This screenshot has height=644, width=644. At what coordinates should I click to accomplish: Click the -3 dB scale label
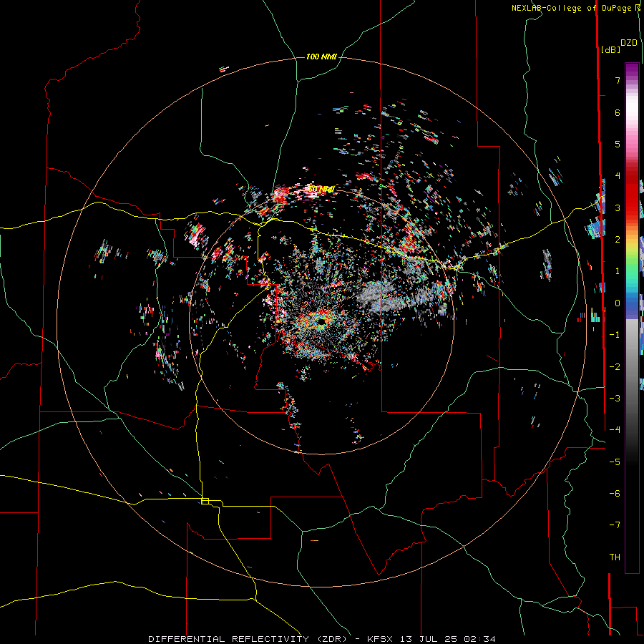(615, 399)
